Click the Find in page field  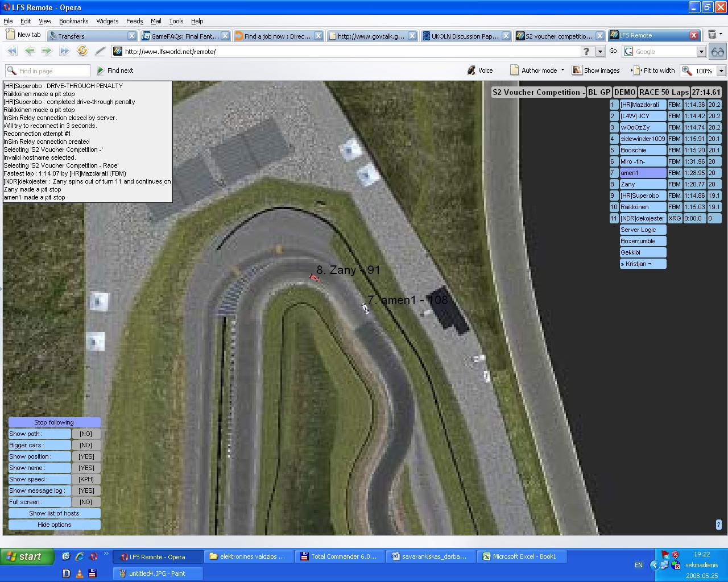(48, 70)
